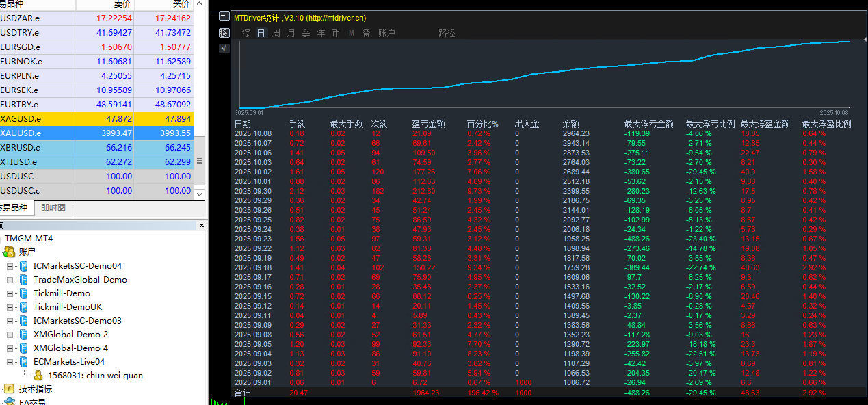Click the 技术指标 indicators icon

(x=9, y=389)
